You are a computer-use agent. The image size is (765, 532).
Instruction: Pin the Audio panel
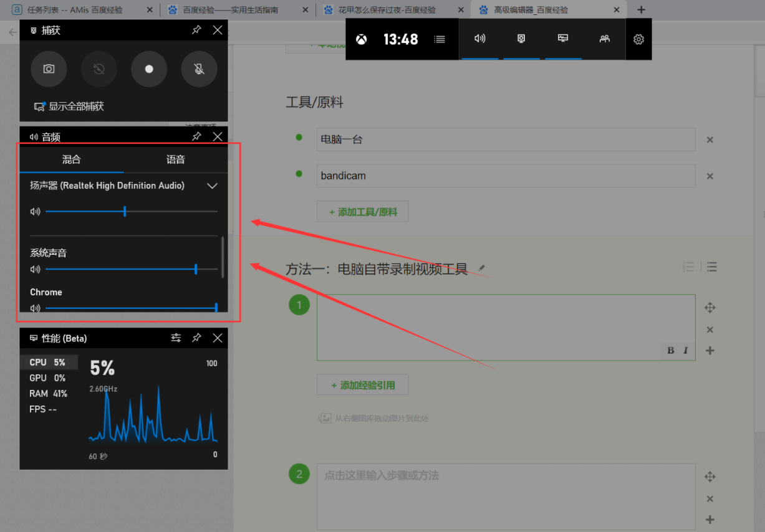(196, 136)
